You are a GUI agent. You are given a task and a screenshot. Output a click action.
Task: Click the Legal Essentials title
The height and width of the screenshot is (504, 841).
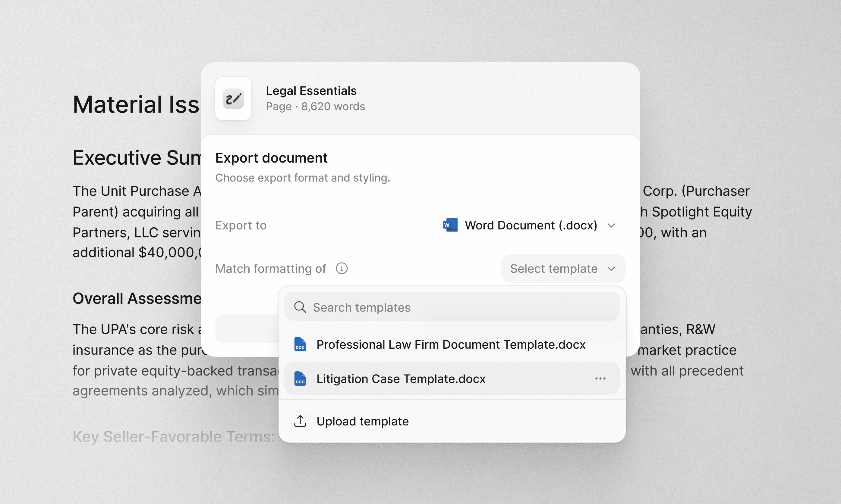tap(311, 91)
